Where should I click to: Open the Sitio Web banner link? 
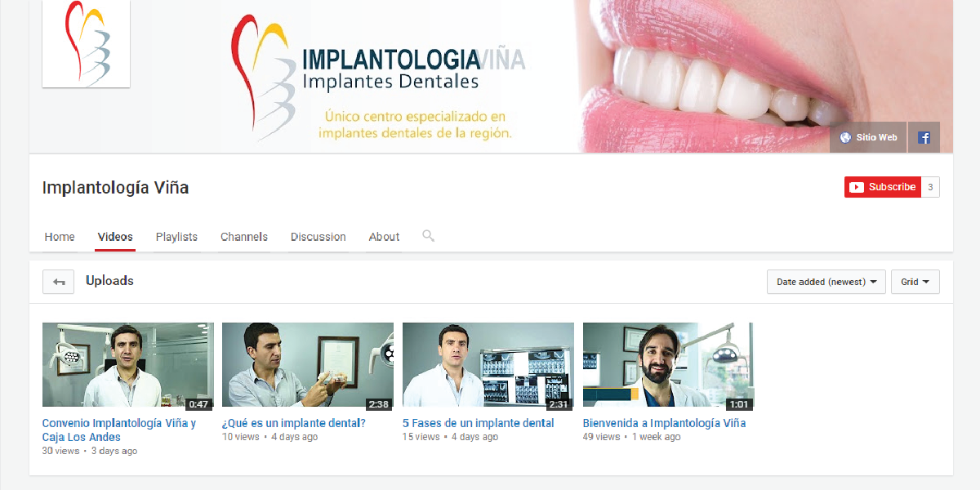(869, 137)
